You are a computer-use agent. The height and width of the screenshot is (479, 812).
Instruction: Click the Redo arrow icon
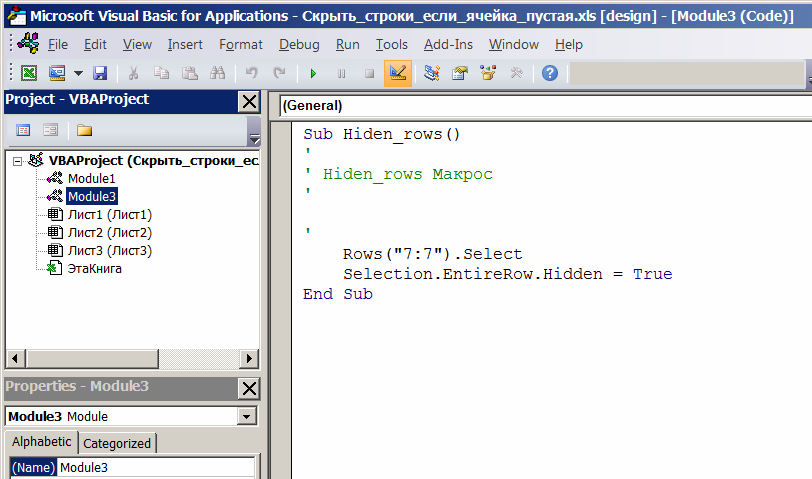280,73
